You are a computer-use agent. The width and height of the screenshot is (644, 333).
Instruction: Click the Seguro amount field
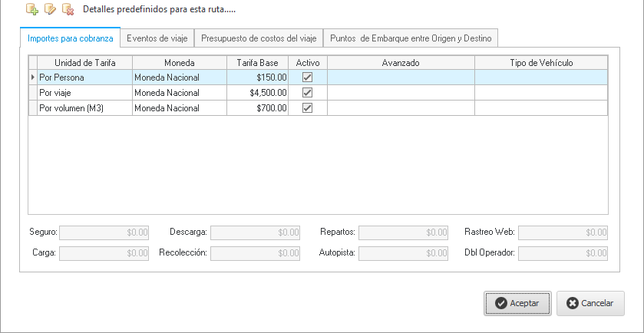(104, 232)
